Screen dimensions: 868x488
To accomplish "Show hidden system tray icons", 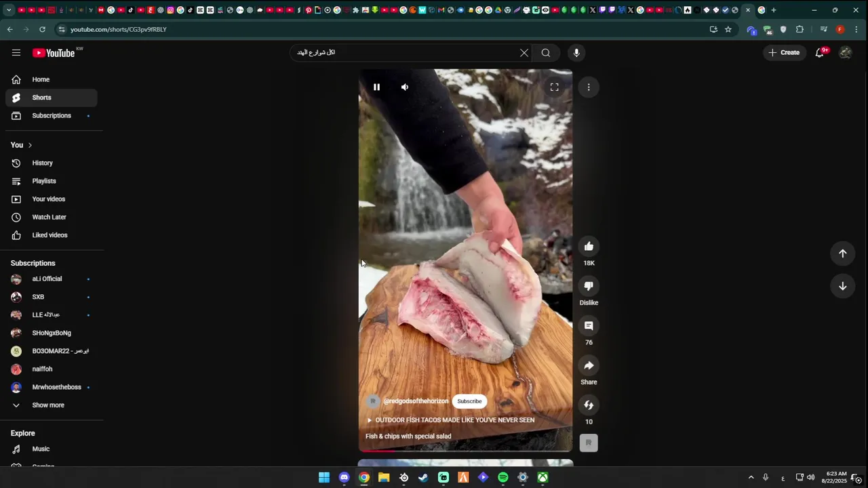I will pyautogui.click(x=751, y=477).
